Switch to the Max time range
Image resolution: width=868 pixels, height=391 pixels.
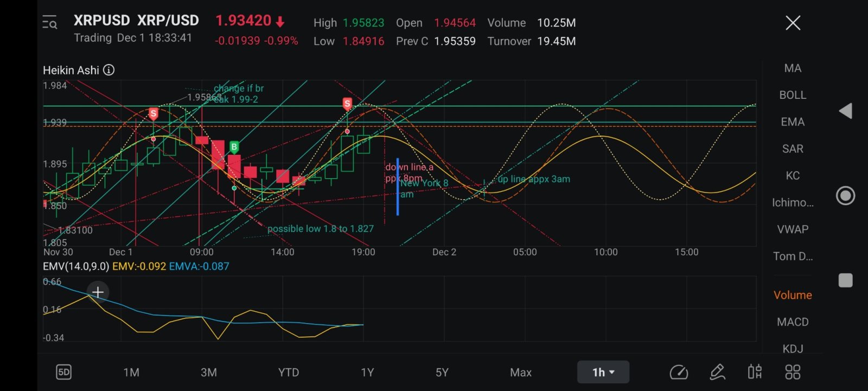(x=521, y=373)
